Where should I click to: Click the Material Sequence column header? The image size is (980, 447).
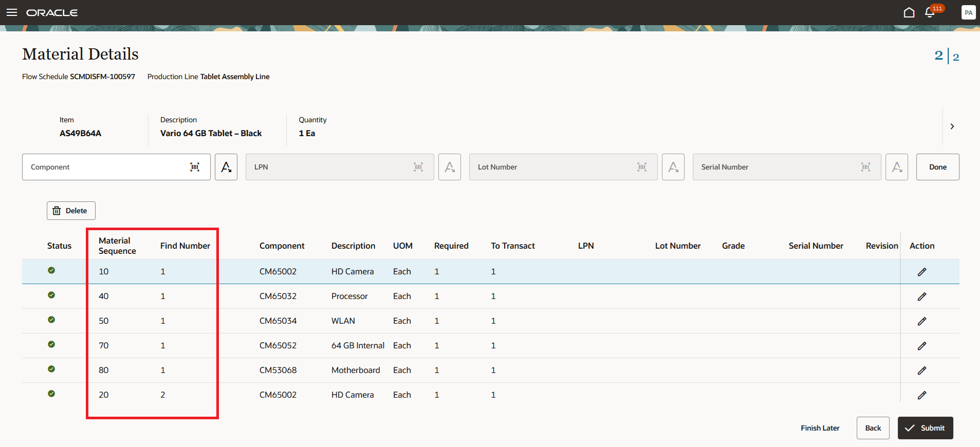(x=117, y=246)
